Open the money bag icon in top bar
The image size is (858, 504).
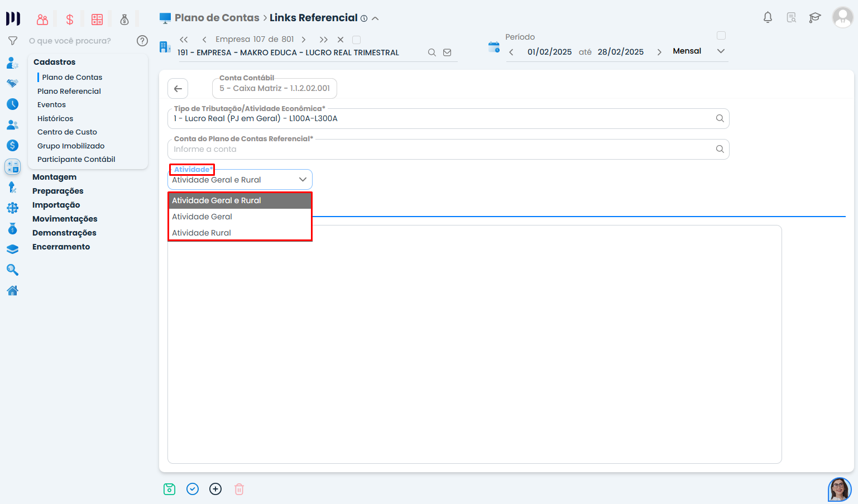[x=124, y=20]
